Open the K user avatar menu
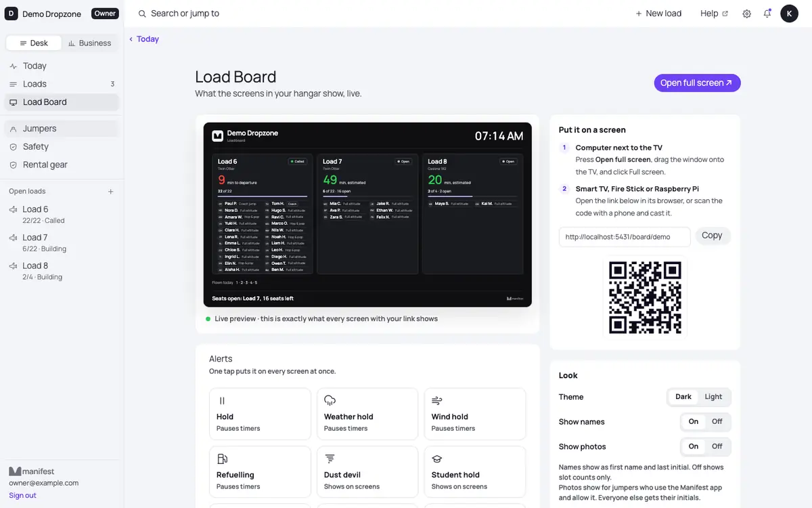This screenshot has width=812, height=508. pyautogui.click(x=789, y=14)
